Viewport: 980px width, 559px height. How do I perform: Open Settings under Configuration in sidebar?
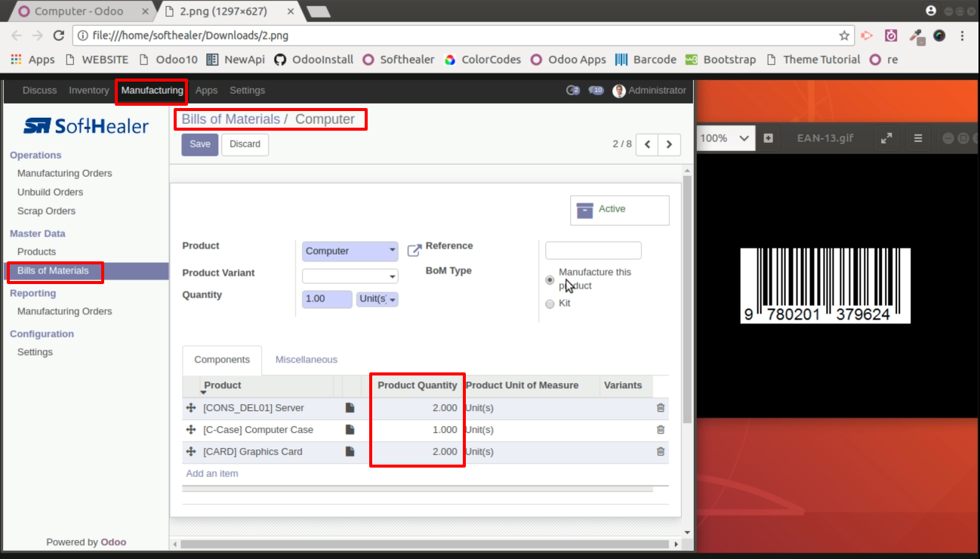tap(35, 352)
